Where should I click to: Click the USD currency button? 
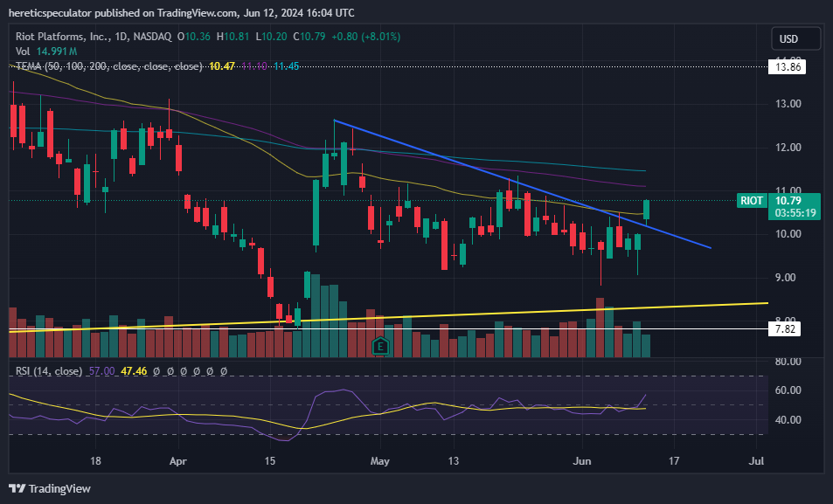point(795,38)
